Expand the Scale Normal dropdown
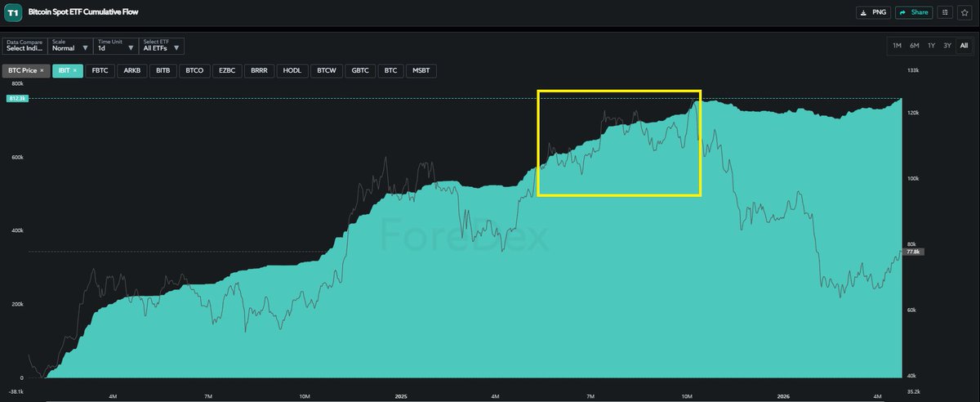 [69, 45]
